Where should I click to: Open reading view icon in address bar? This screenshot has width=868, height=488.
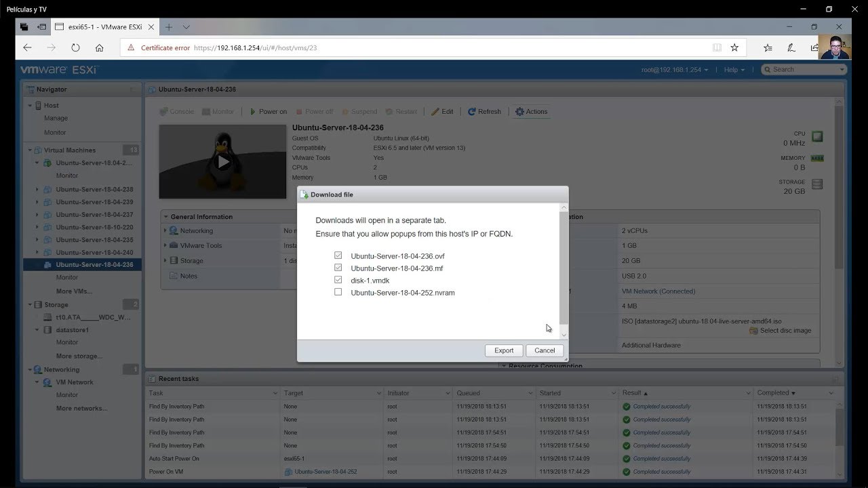(717, 48)
